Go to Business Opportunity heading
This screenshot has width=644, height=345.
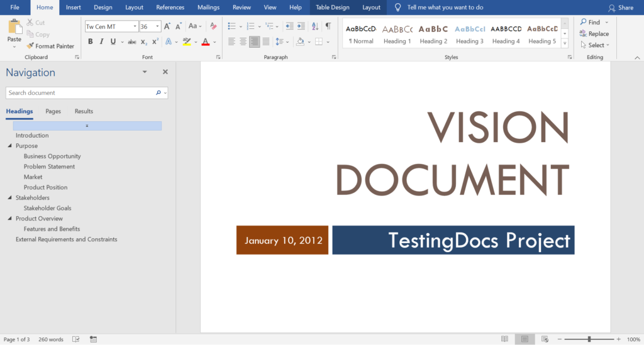click(x=52, y=156)
